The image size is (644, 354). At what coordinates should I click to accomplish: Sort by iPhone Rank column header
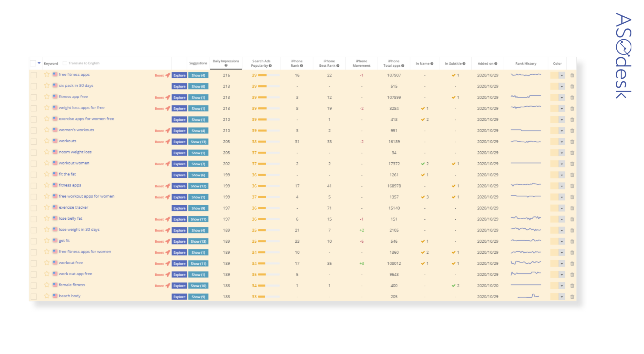[297, 63]
